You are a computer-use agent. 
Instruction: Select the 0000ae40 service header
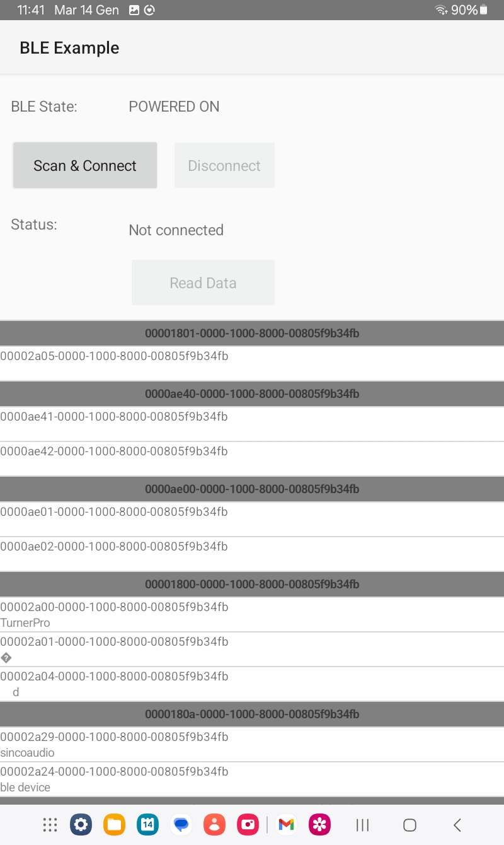tap(252, 394)
